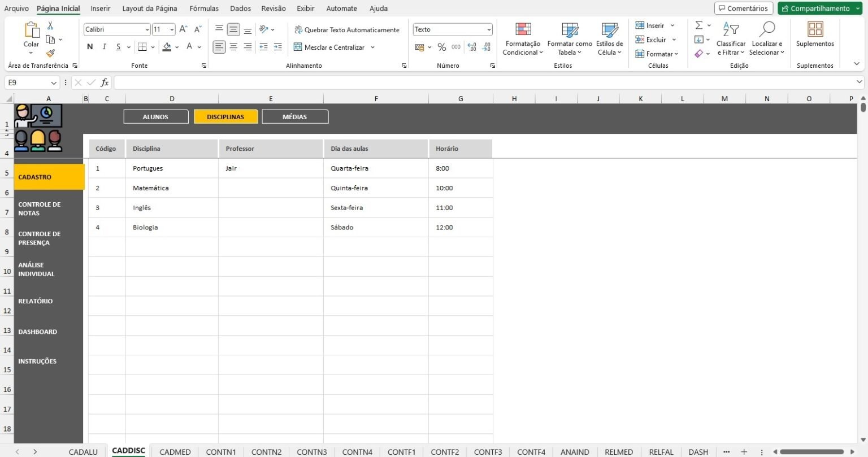Open the Calibri font name dropdown
This screenshot has height=457, width=868.
point(147,29)
